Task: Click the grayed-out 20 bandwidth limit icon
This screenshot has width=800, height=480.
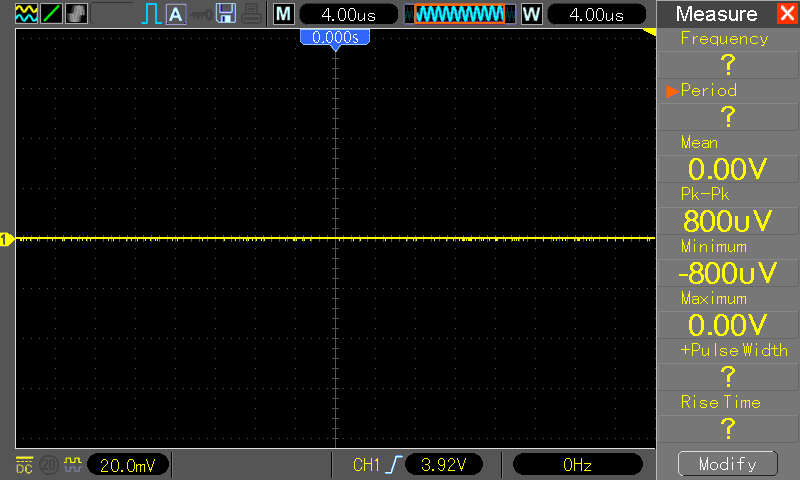Action: (x=48, y=465)
